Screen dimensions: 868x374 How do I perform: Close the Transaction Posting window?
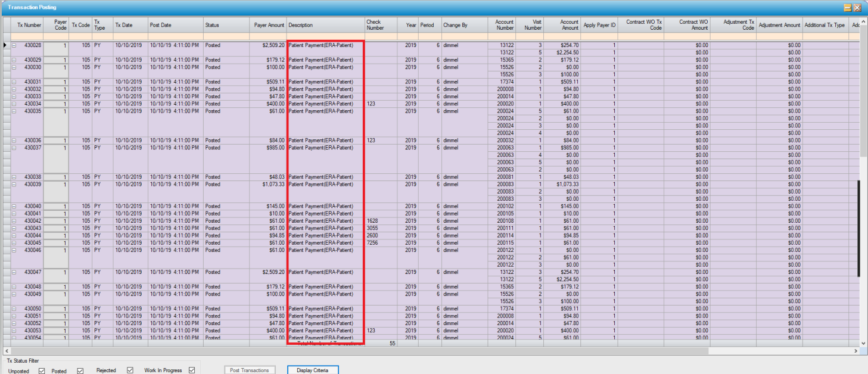click(857, 8)
